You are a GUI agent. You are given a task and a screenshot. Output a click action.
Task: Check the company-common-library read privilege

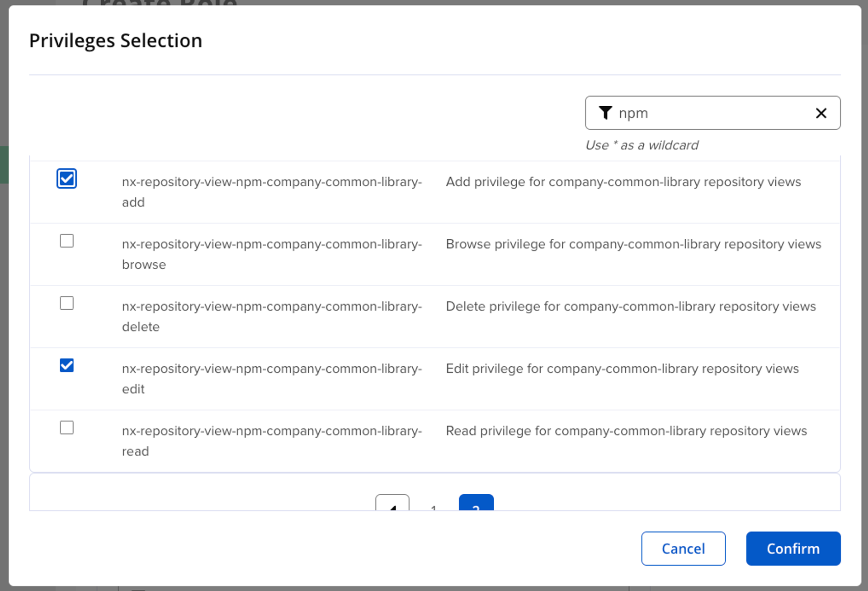tap(66, 428)
